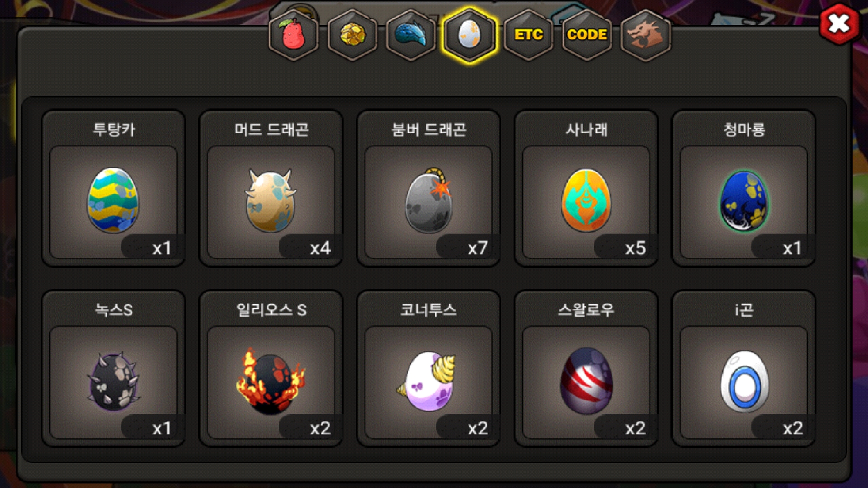Open the dragon head tab
This screenshot has height=488, width=868.
coord(646,35)
